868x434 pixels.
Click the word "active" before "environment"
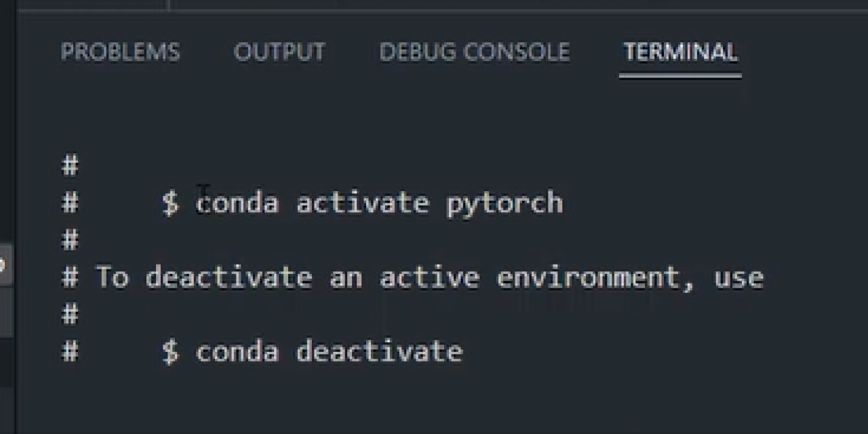point(429,277)
